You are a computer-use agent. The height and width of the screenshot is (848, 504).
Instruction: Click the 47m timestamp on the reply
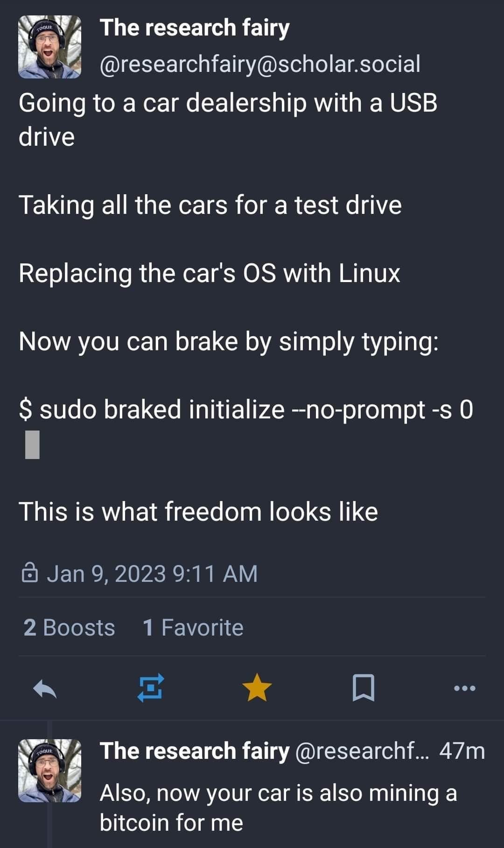click(x=462, y=751)
